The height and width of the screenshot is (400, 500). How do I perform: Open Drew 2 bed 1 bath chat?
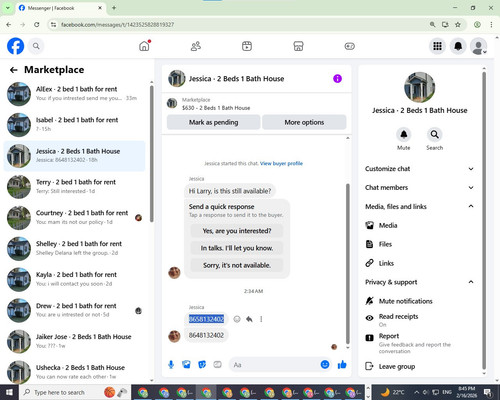tap(75, 310)
